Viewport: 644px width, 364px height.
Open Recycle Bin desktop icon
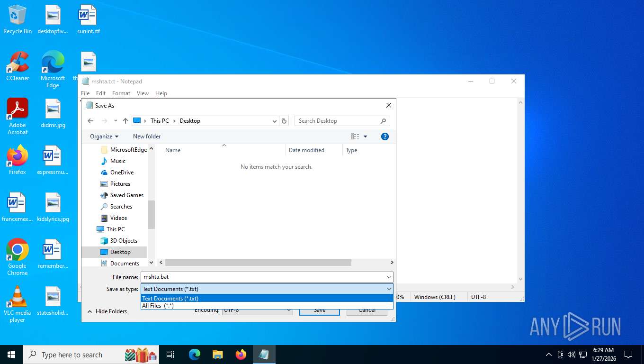(18, 19)
